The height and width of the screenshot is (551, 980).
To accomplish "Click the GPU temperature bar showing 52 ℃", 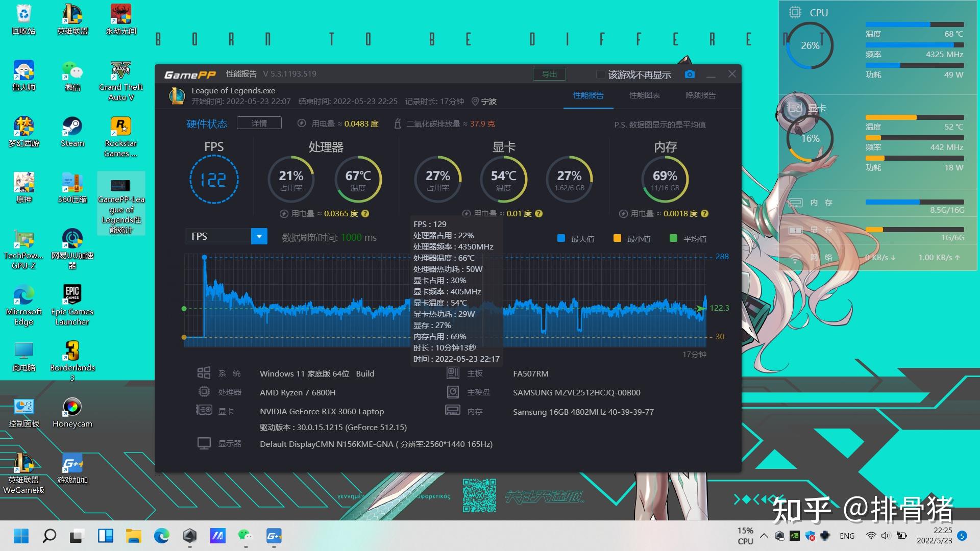I will coord(915,117).
